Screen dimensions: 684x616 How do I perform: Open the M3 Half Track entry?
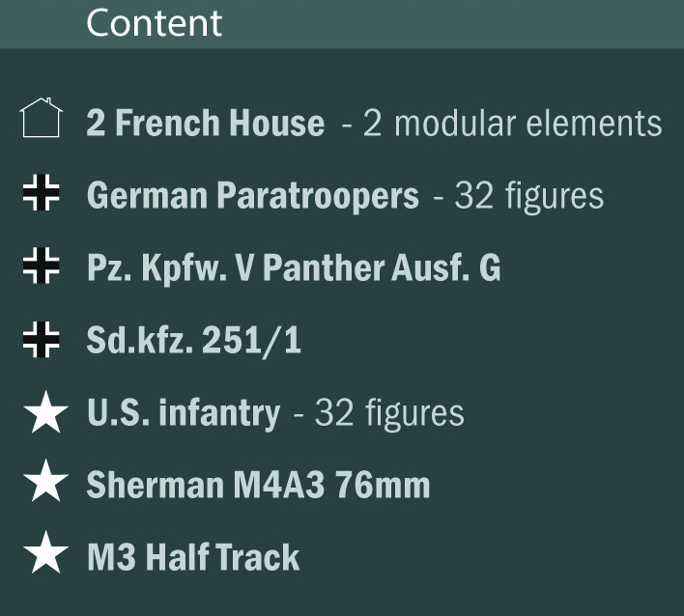coord(193,557)
